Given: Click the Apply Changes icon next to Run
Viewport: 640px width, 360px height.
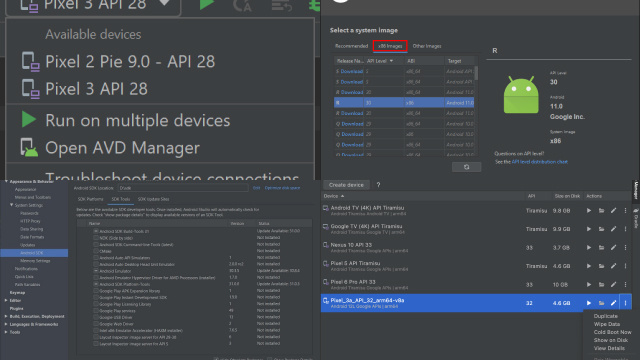Looking at the screenshot, I should 242,5.
